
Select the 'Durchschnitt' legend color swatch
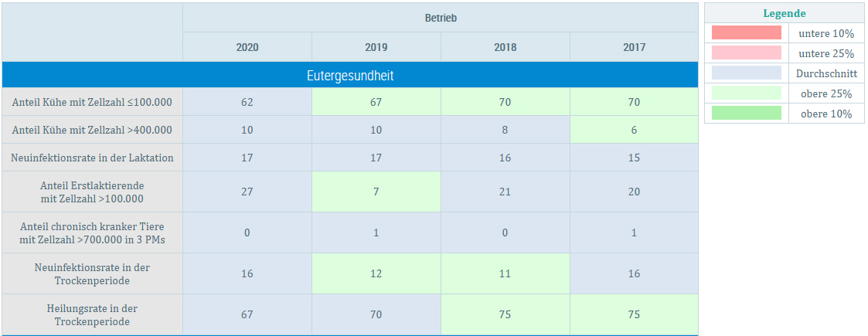(x=746, y=73)
